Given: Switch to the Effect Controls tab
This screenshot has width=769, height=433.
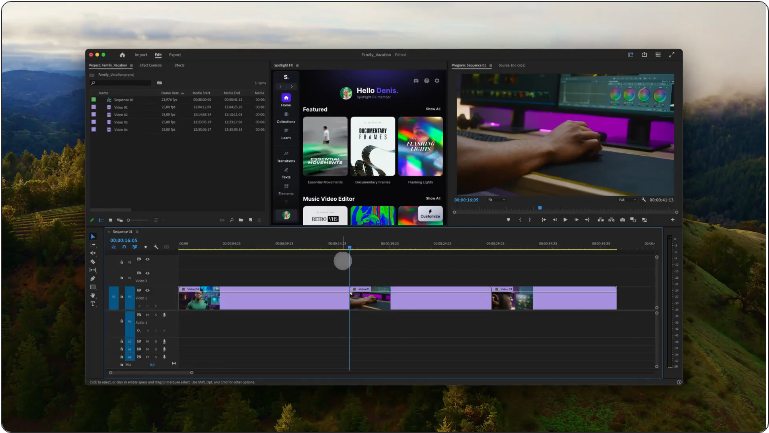Looking at the screenshot, I should pyautogui.click(x=150, y=65).
